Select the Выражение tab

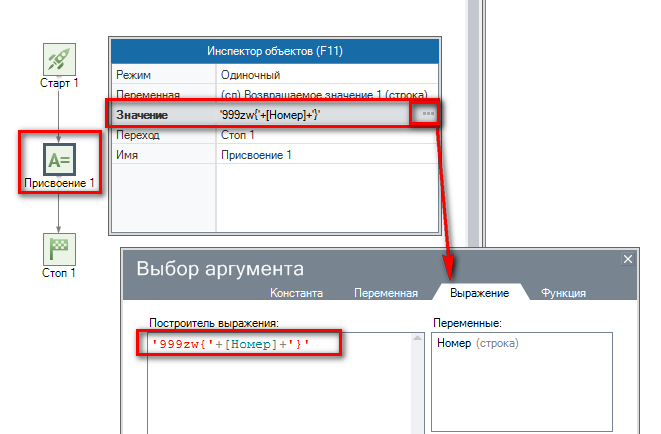(479, 293)
